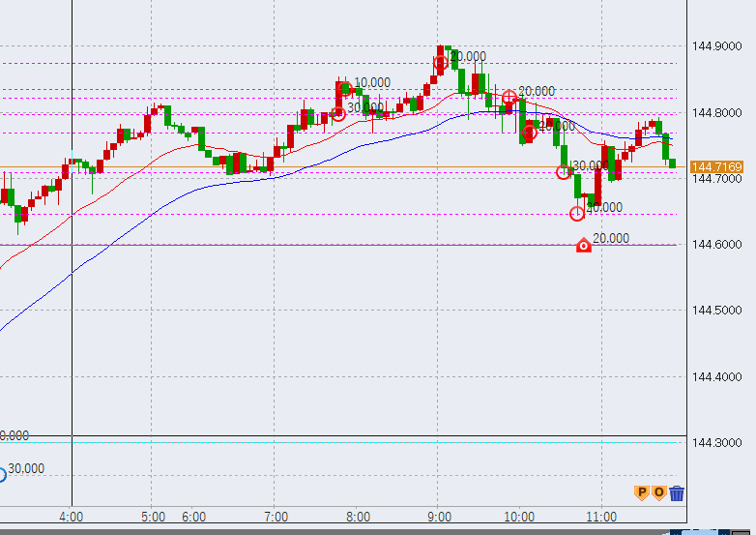Screen dimensions: 756x535
Task: Click the 144.9000 price axis label
Action: pos(716,46)
